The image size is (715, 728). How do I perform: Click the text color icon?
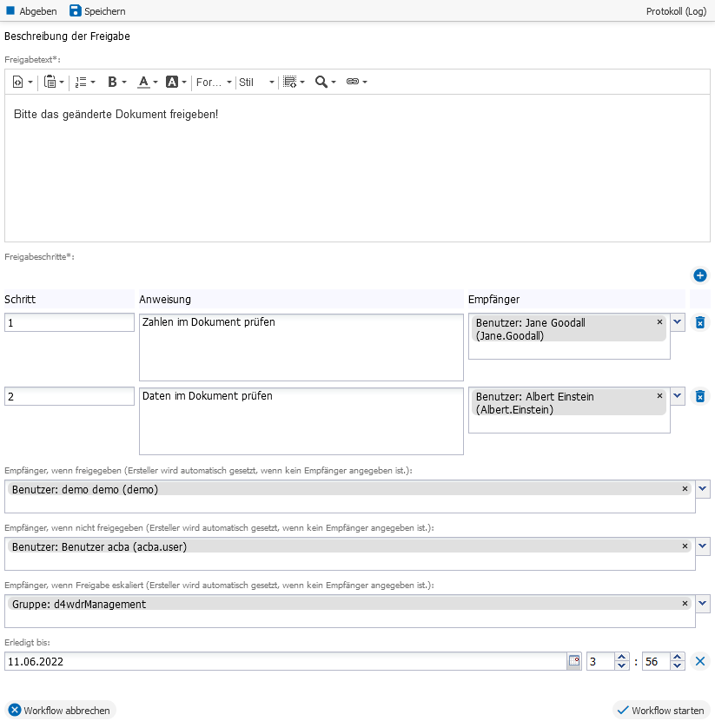coord(144,83)
